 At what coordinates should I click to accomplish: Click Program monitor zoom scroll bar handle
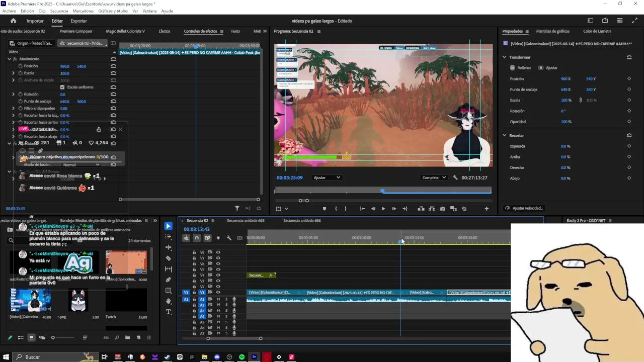(304, 201)
